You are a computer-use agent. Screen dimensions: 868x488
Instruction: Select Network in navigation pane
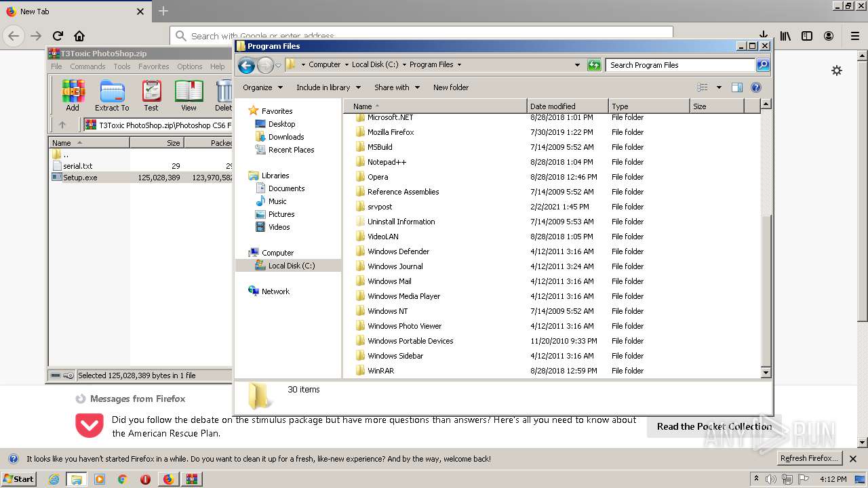tap(275, 291)
